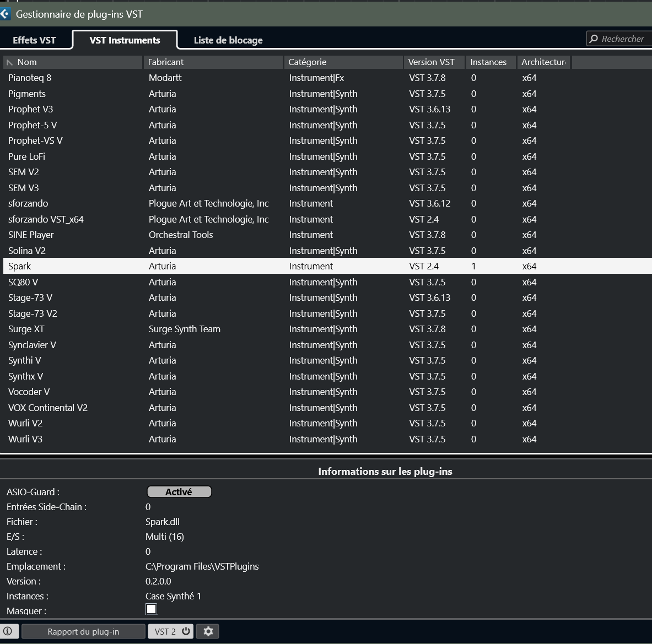Image resolution: width=652 pixels, height=644 pixels.
Task: Click the Rechercher search field
Action: point(623,39)
